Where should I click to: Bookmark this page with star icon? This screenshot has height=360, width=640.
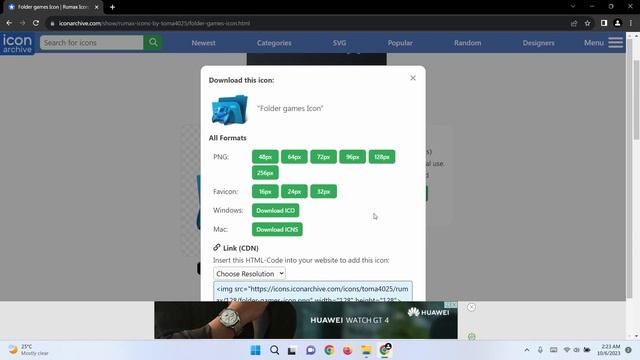tap(587, 23)
